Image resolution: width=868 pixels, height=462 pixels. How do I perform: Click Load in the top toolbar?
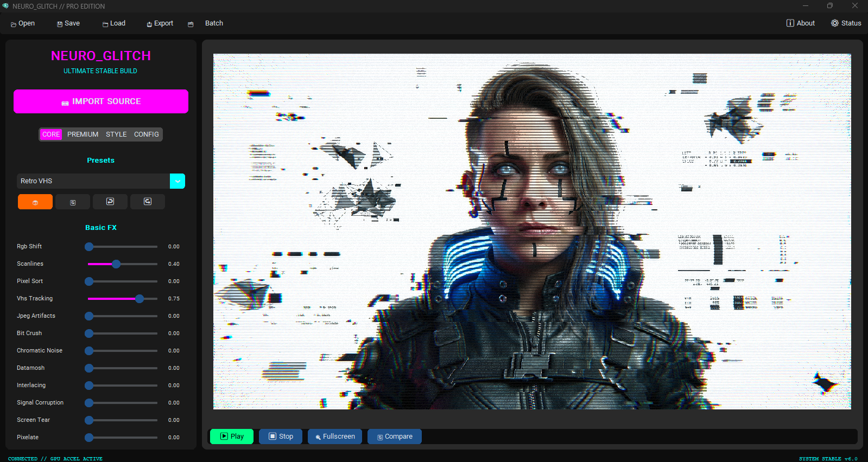[x=114, y=23]
